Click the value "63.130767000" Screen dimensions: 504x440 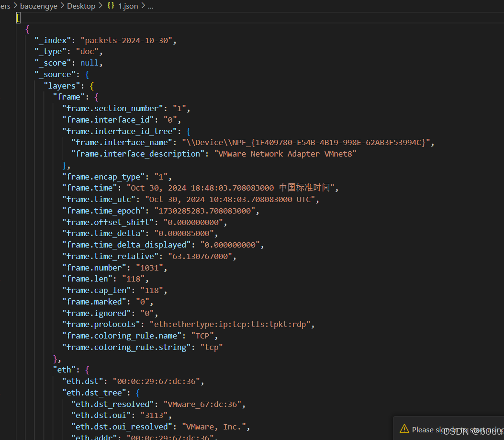click(x=200, y=256)
